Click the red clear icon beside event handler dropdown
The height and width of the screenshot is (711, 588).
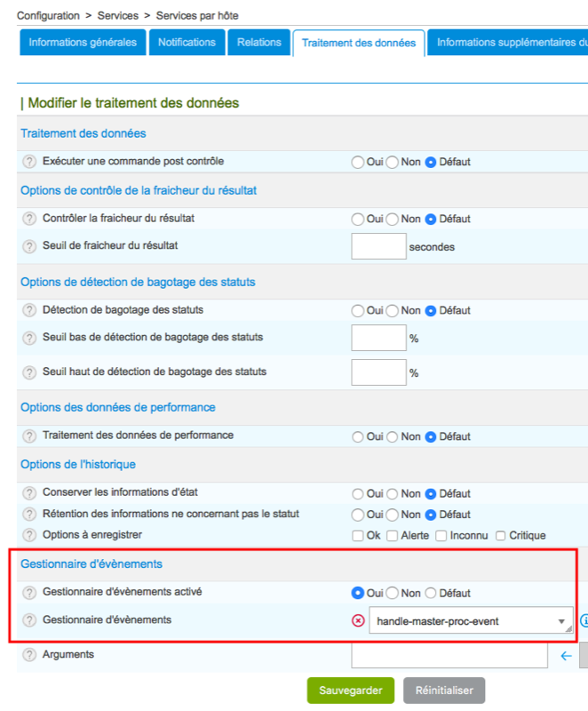(x=359, y=621)
